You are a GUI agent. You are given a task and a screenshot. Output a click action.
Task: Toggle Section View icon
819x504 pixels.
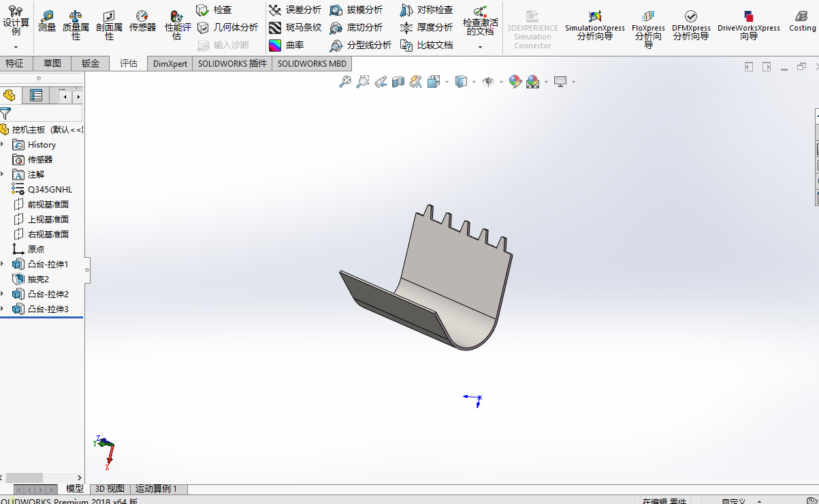point(398,82)
